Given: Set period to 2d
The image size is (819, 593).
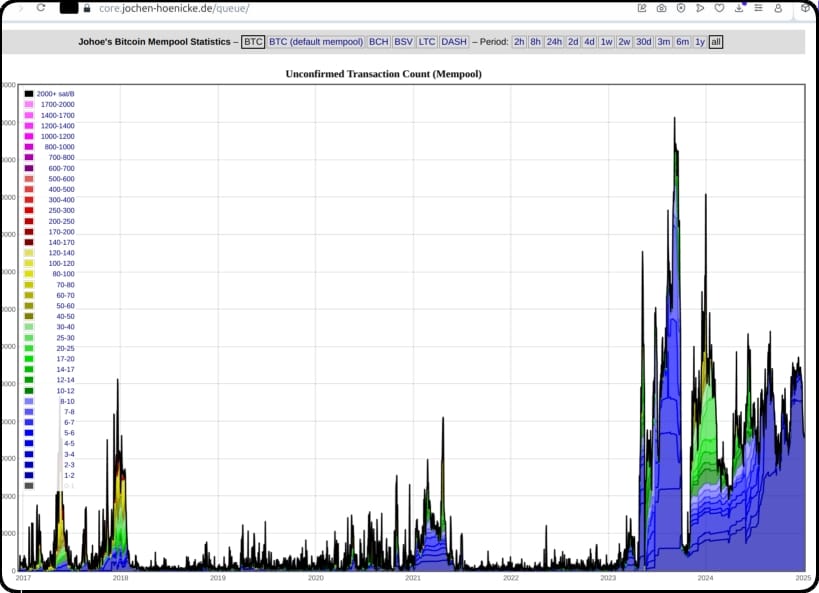Looking at the screenshot, I should (x=573, y=42).
